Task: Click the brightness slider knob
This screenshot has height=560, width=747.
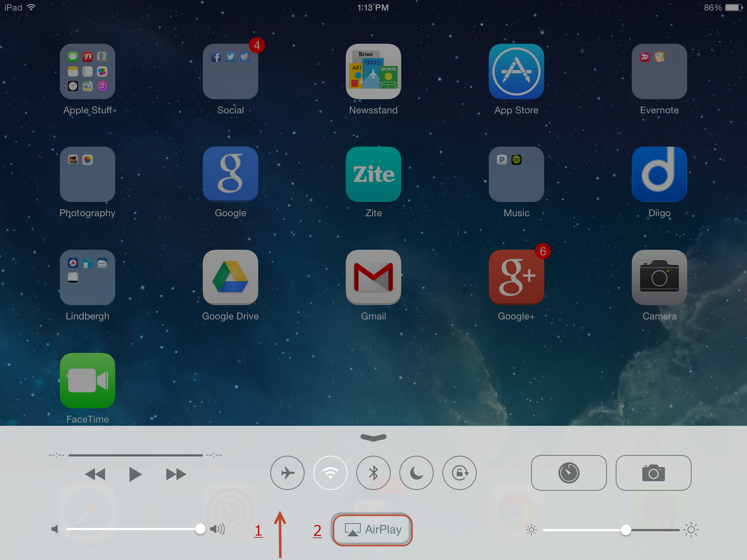Action: click(x=626, y=530)
